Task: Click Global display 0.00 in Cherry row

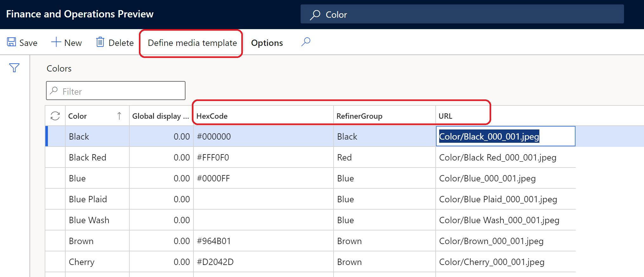Action: pos(161,262)
